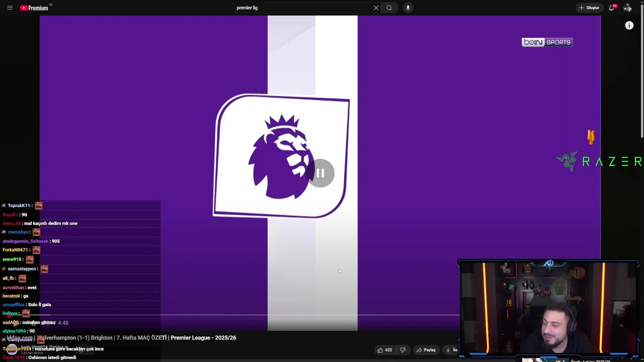The width and height of the screenshot is (644, 362).
Task: Click chat message 'vücuduna göre bacakları çok ince'
Action: 69,349
